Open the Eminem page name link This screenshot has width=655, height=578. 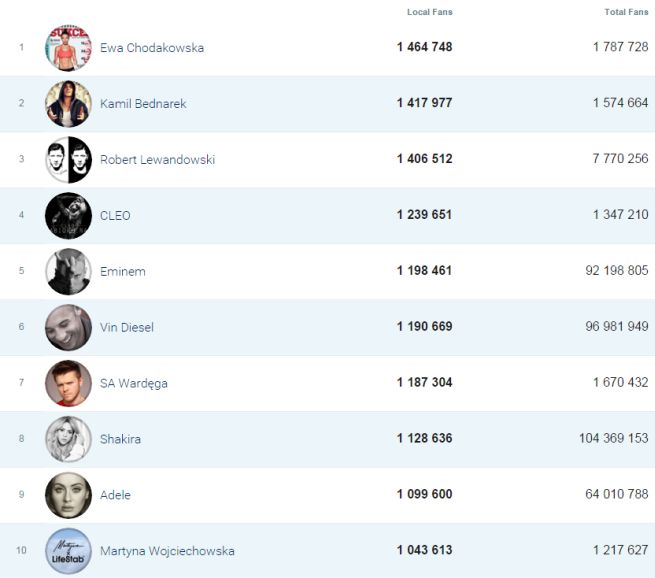coord(123,272)
